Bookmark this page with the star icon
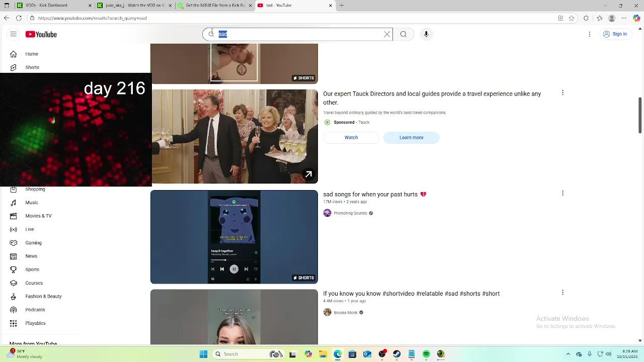 point(572,18)
